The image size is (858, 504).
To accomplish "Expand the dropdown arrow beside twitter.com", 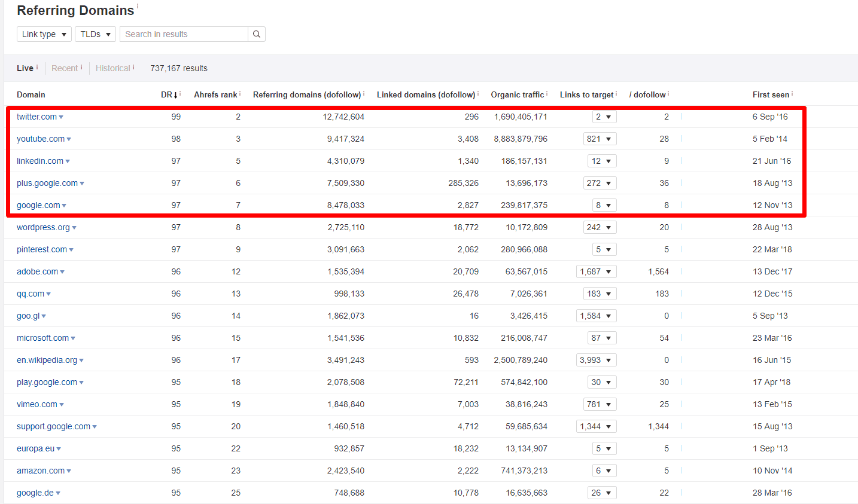I will (62, 117).
